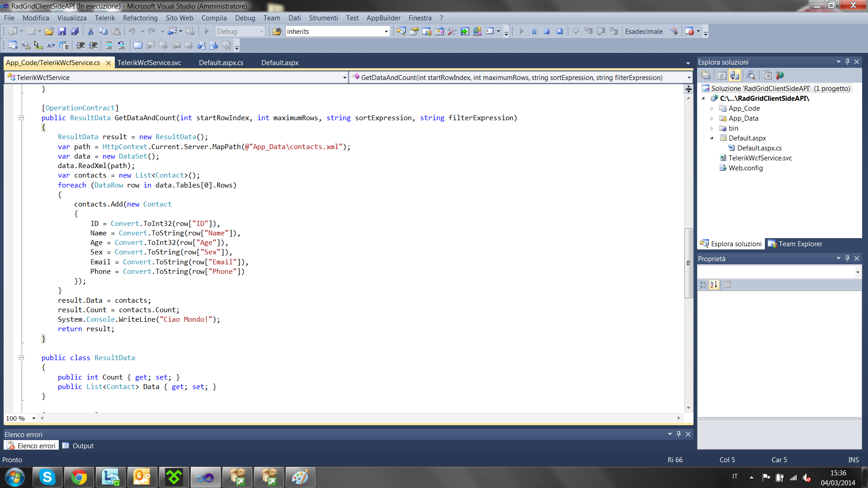Screen dimensions: 868x488
Task: Expand the bin folder node
Action: tap(712, 128)
